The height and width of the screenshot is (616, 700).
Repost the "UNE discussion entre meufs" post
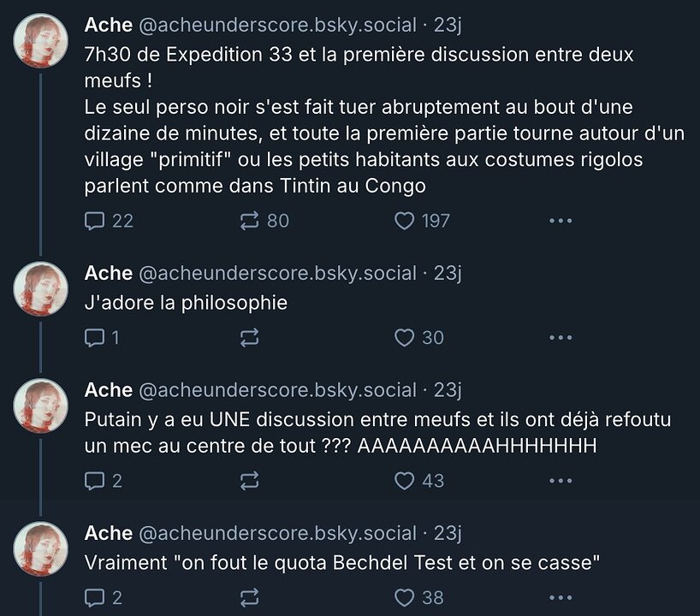pyautogui.click(x=250, y=481)
